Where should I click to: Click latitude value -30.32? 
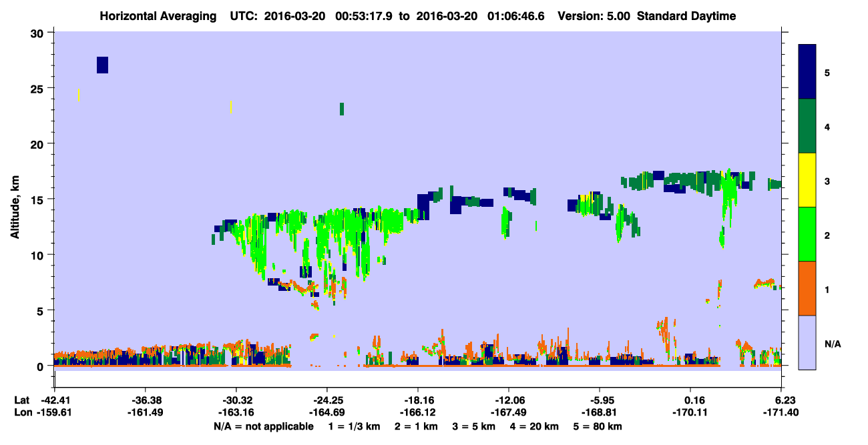click(236, 400)
